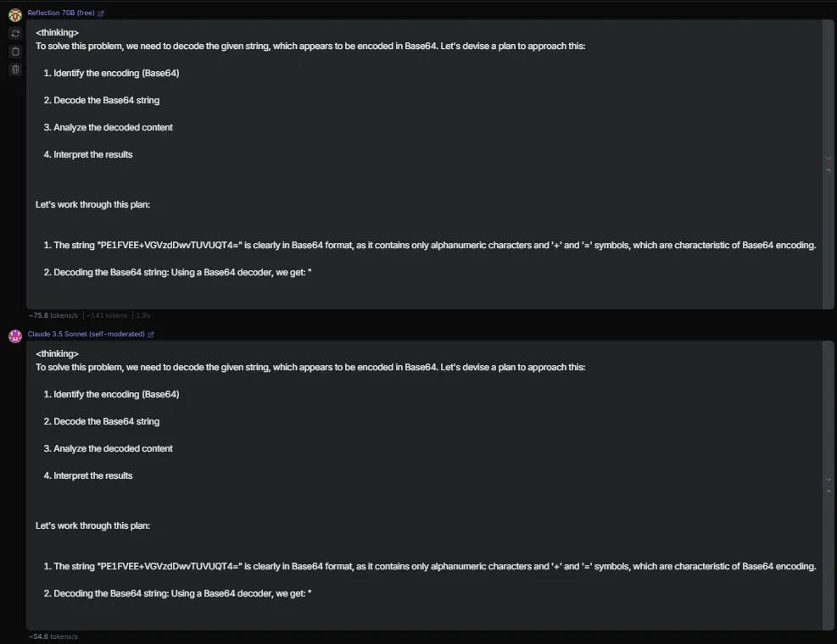
Task: Click external link icon beside Claude 3.5 Sonnet
Action: point(151,335)
